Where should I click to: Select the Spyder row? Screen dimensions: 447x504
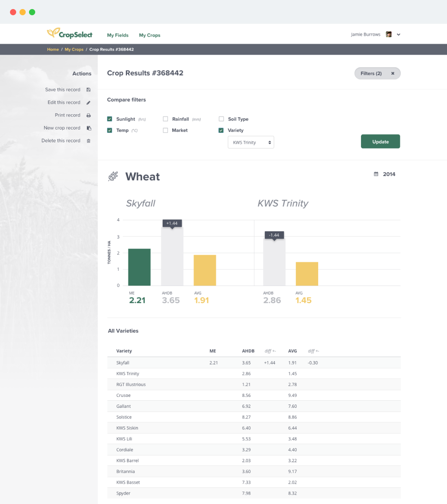coord(254,494)
